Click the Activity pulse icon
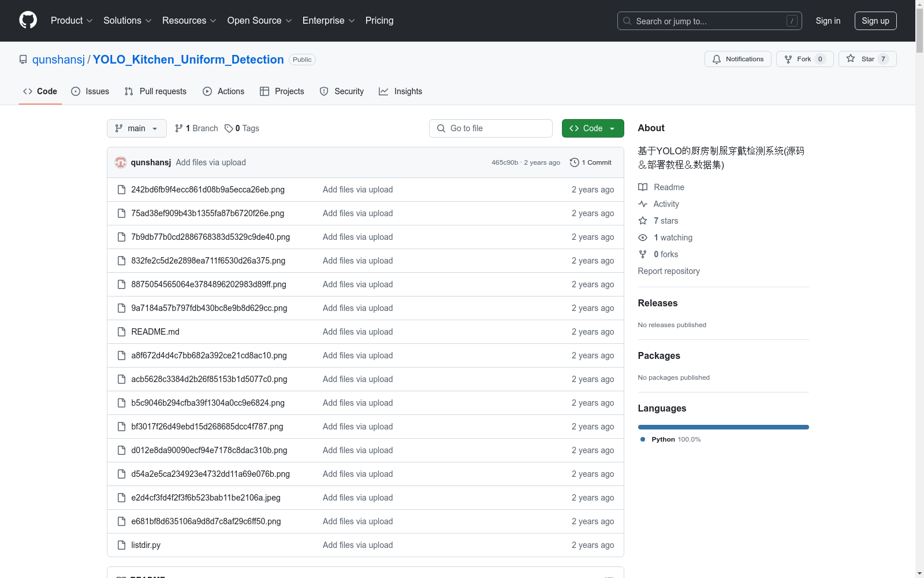The image size is (924, 578). tap(643, 204)
